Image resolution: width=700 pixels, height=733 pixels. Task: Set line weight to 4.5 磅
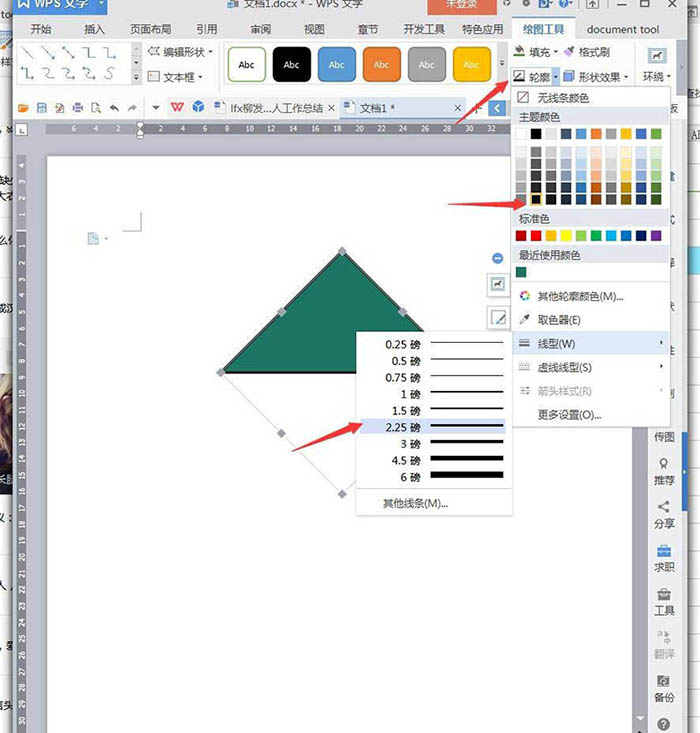pos(433,460)
